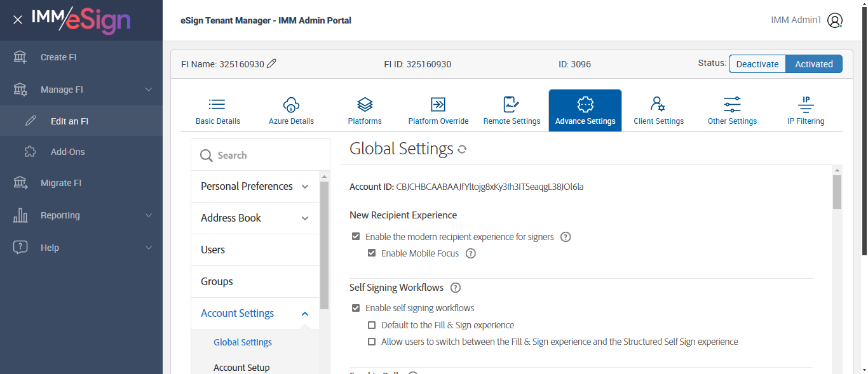Open the Remote Settings tab
The width and height of the screenshot is (868, 374).
tap(512, 110)
